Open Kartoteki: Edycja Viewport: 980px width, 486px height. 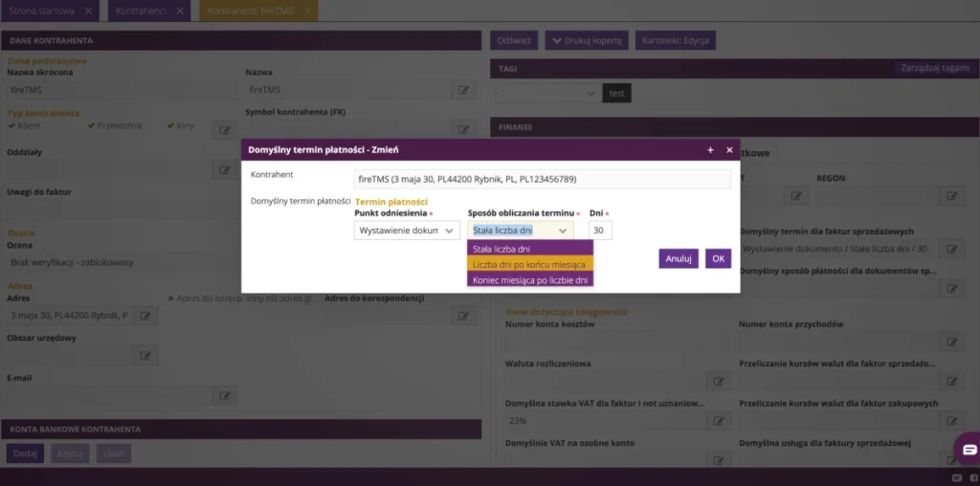(x=675, y=40)
